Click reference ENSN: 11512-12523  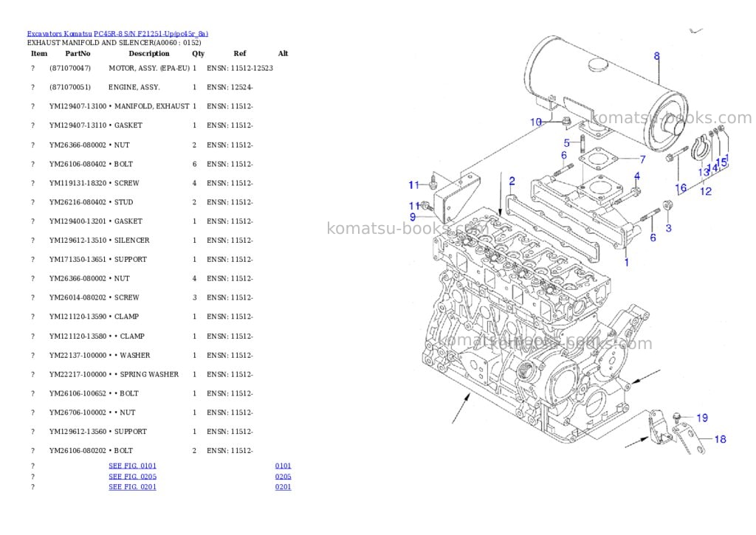[x=240, y=68]
